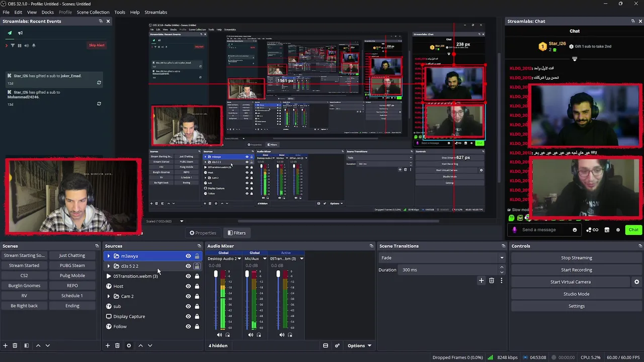Screen dimensions: 644x362
Task: Switch to the Just Chatting scene
Action: pyautogui.click(x=72, y=255)
